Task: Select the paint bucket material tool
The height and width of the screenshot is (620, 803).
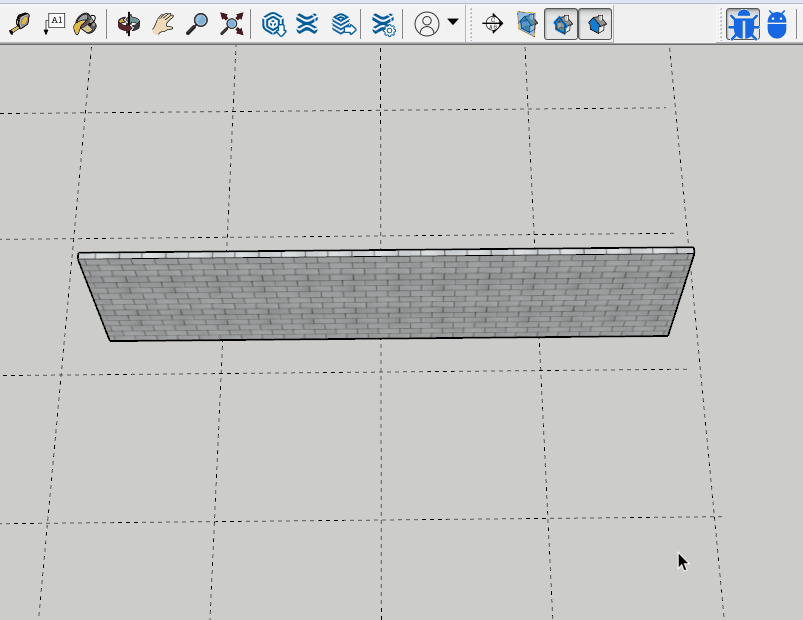Action: tap(86, 24)
